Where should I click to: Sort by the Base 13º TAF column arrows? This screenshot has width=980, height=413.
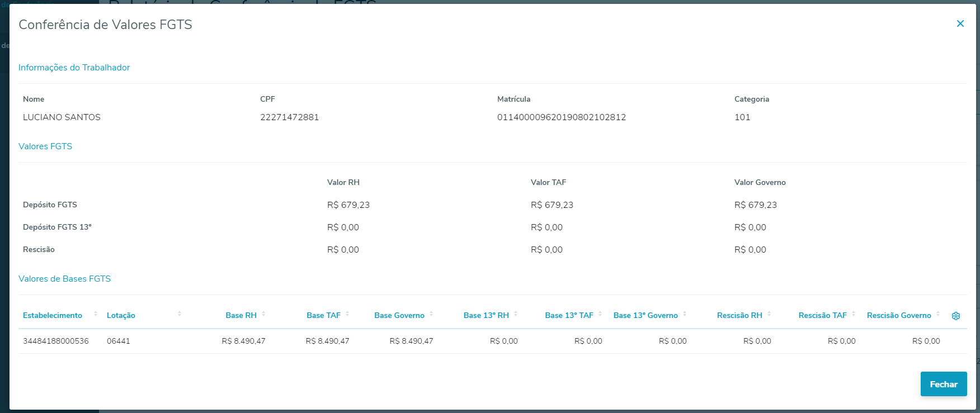(x=600, y=314)
